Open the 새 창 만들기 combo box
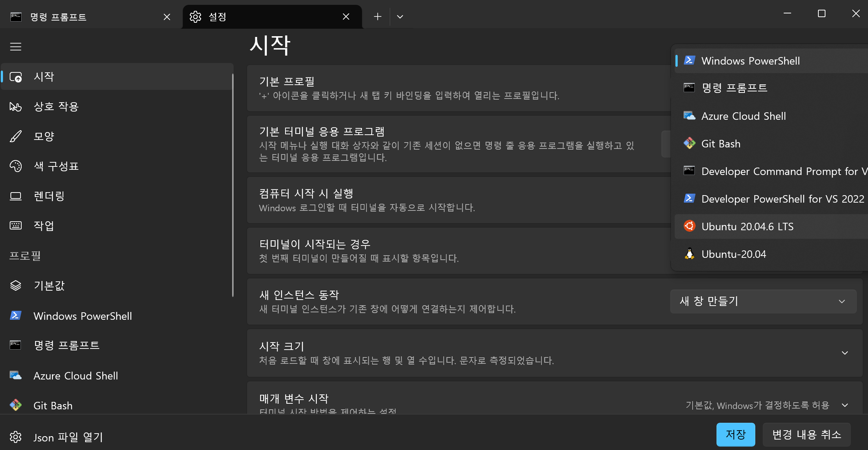Viewport: 868px width, 450px height. [x=764, y=301]
